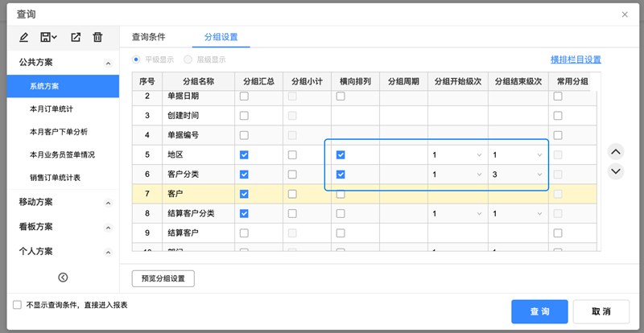Image resolution: width=644 pixels, height=333 pixels.
Task: Move selected row down with arrow
Action: [616, 171]
